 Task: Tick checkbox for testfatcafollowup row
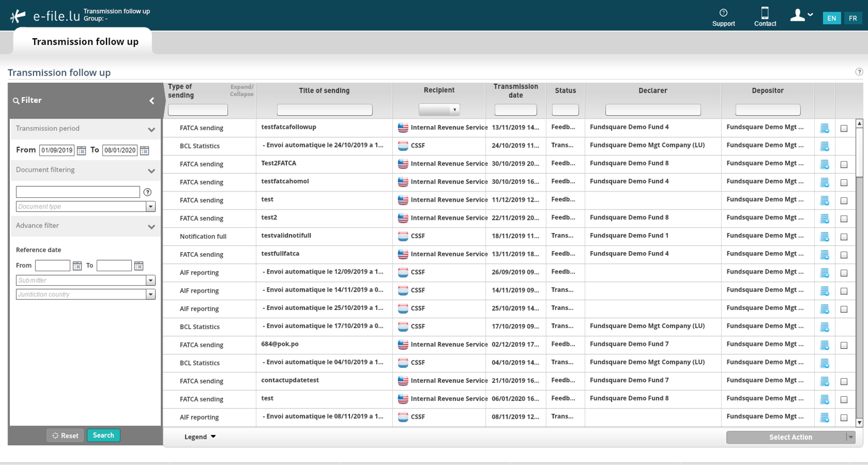(x=844, y=128)
